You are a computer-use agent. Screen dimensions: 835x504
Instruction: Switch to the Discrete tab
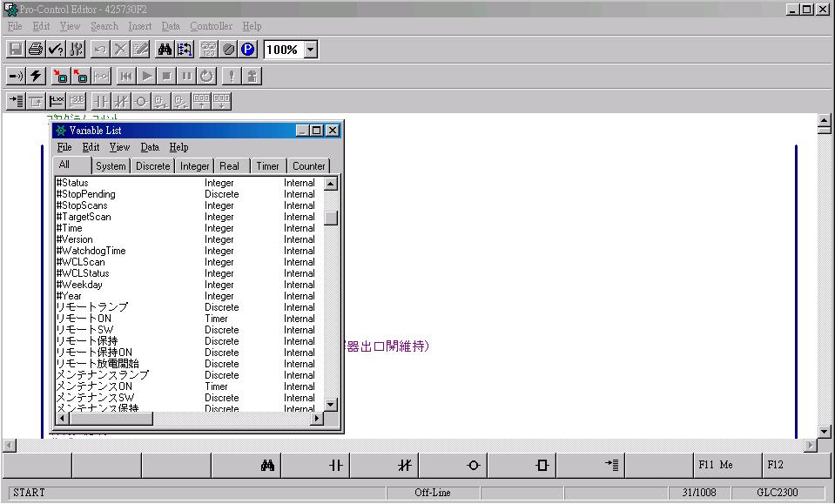pyautogui.click(x=152, y=165)
